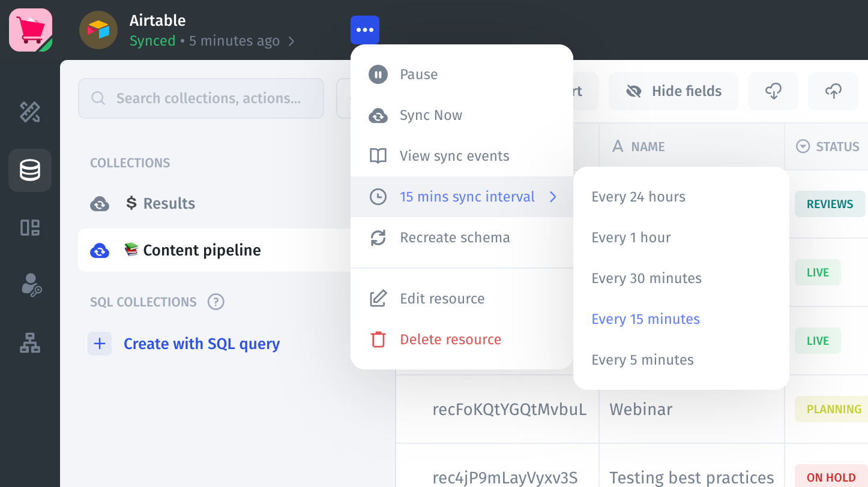Viewport: 868px width, 487px height.
Task: Open the shopping cart app logo
Action: pyautogui.click(x=31, y=30)
